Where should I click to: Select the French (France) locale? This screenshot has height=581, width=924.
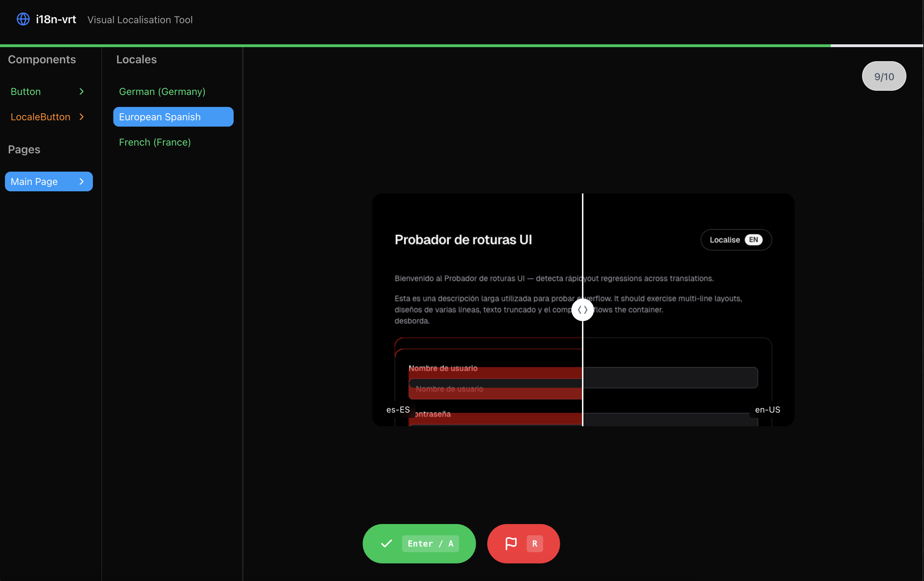point(154,142)
